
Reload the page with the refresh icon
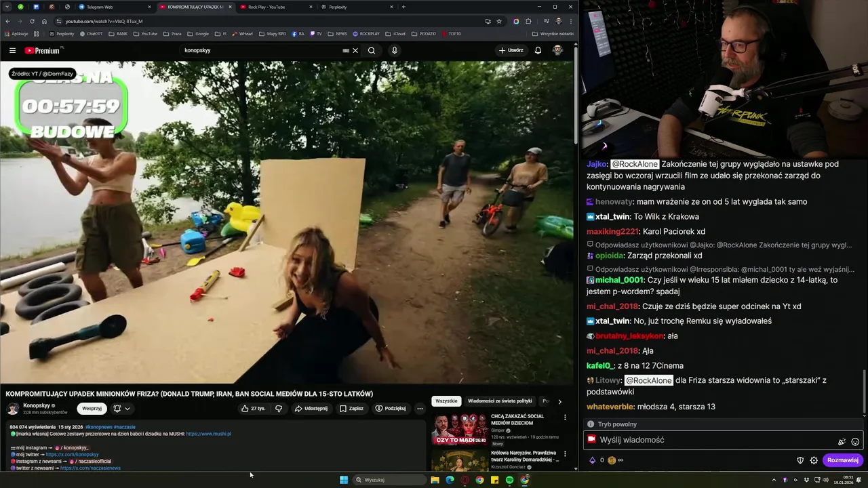pos(32,21)
